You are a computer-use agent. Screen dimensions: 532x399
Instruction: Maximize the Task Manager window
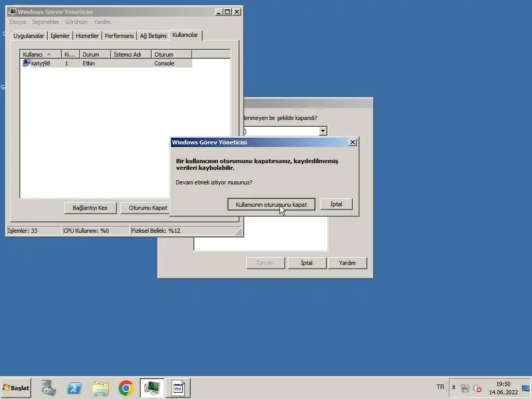[x=228, y=12]
